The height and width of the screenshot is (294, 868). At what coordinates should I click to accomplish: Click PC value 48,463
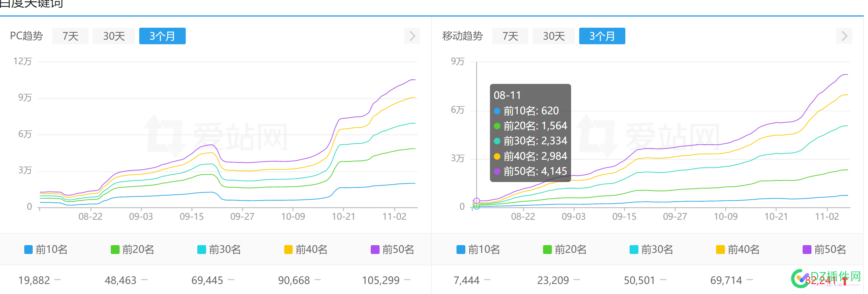coord(121,280)
